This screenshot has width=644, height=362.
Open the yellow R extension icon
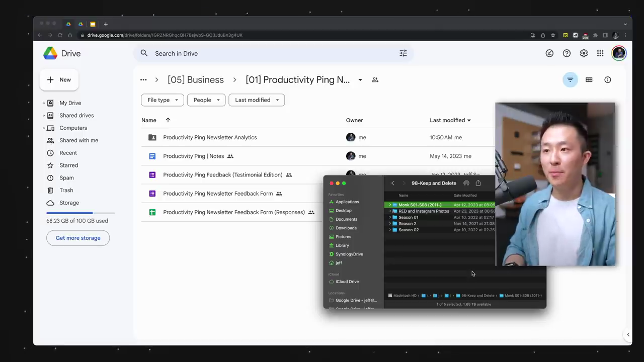coord(566,35)
